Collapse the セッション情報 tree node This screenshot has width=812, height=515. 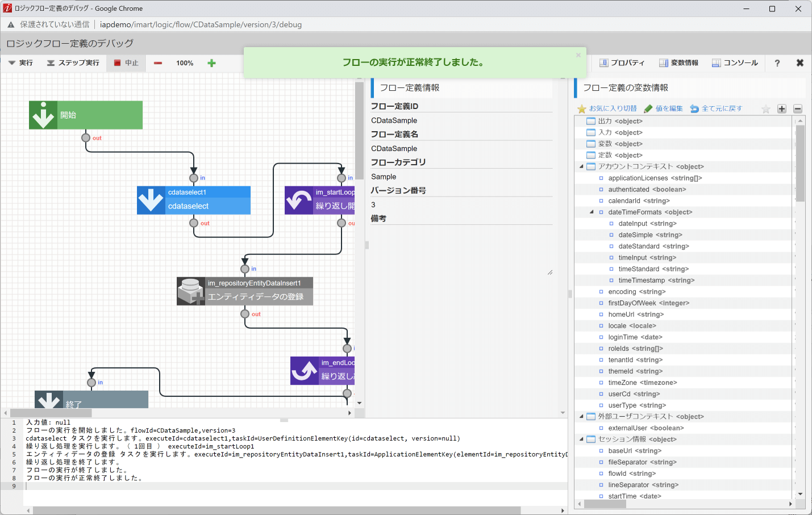[581, 439]
